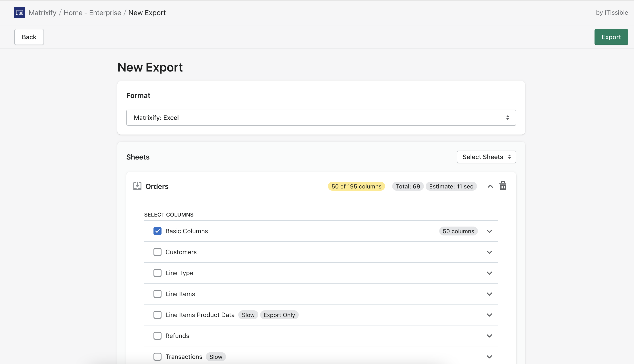Click the Orders sheet download icon
Image resolution: width=634 pixels, height=364 pixels.
point(137,186)
